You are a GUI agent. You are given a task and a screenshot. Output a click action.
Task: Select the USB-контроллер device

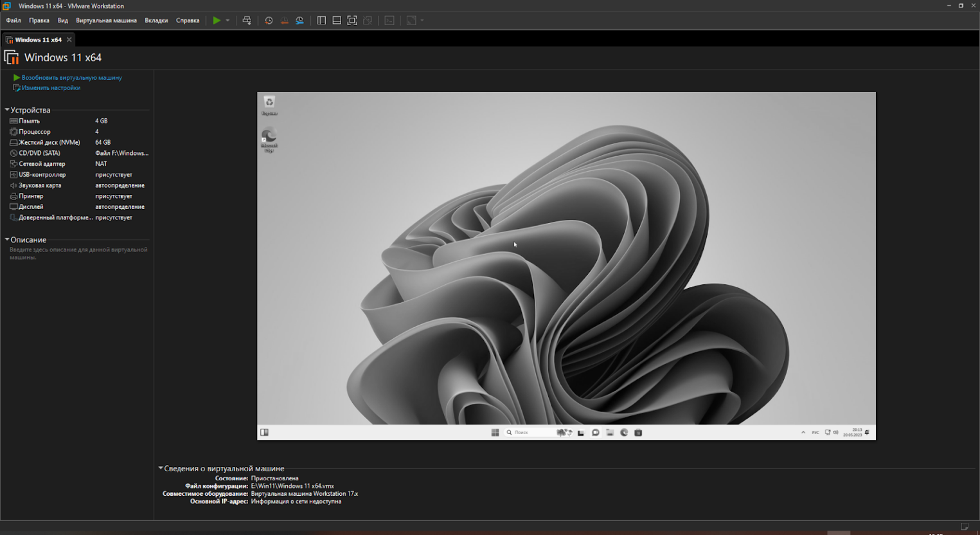[78, 175]
